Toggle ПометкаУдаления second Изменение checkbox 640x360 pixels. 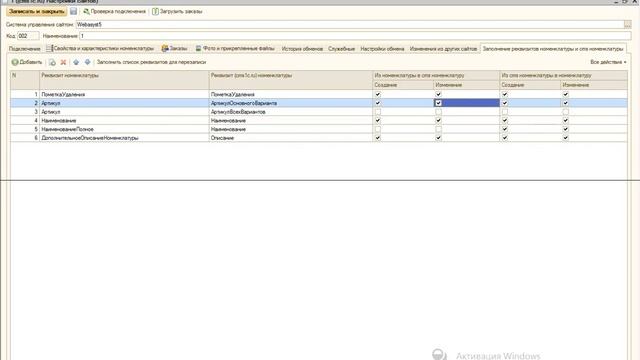click(566, 94)
